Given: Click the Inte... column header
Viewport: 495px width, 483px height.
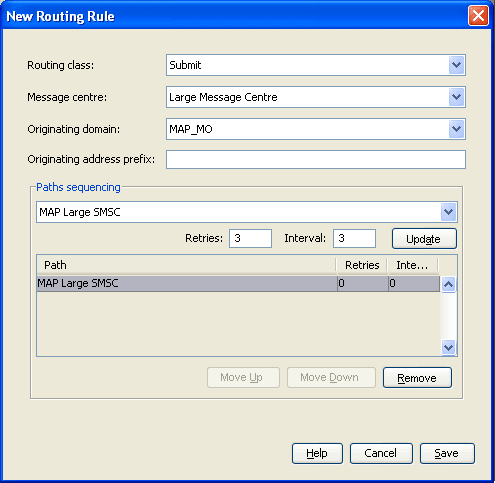Looking at the screenshot, I should [x=413, y=265].
